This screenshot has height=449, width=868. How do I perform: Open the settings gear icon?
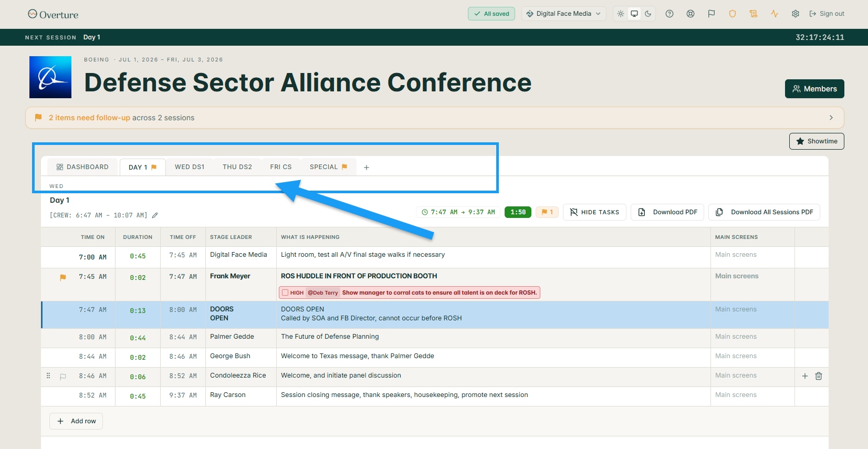pos(796,14)
